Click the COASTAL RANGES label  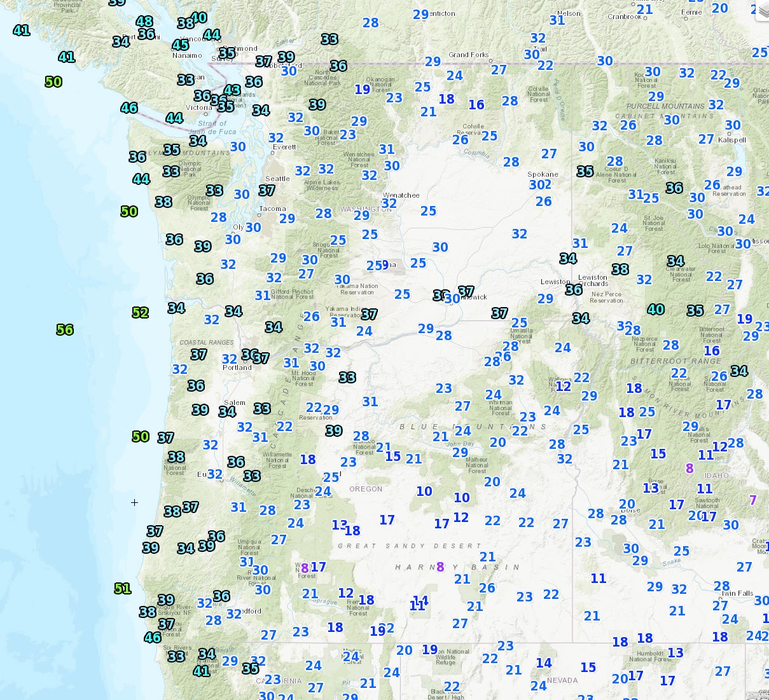click(x=207, y=343)
